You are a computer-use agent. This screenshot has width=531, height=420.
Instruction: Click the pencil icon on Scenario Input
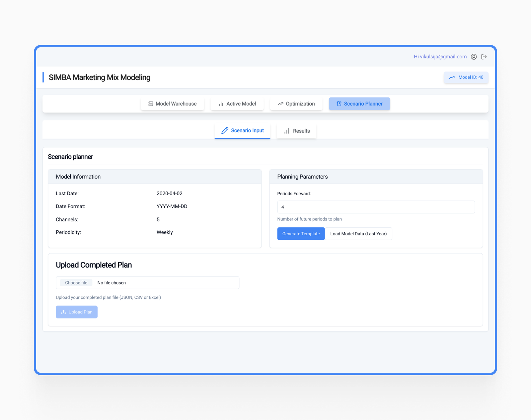click(x=225, y=131)
